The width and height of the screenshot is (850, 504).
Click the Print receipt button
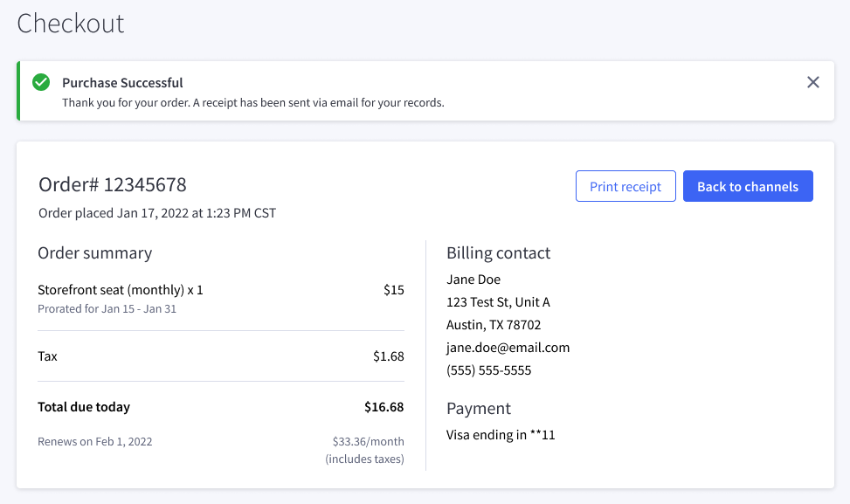pos(625,186)
